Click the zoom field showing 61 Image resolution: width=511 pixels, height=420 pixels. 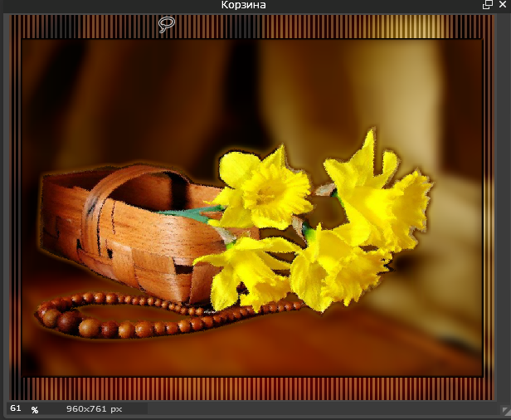(17, 408)
